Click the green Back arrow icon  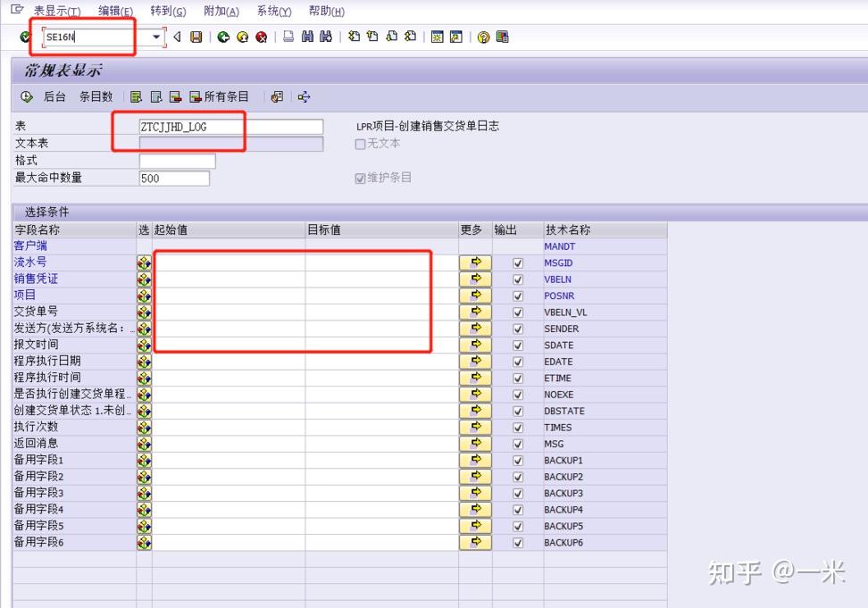(222, 37)
